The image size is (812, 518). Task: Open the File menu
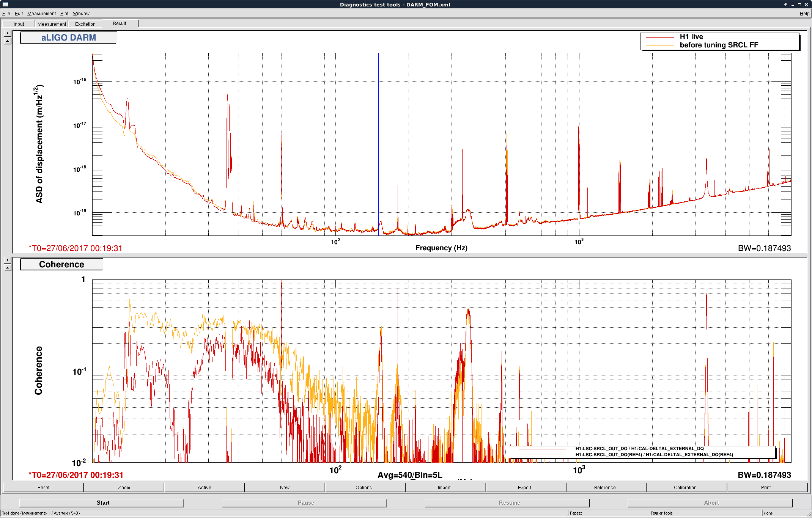[x=6, y=14]
